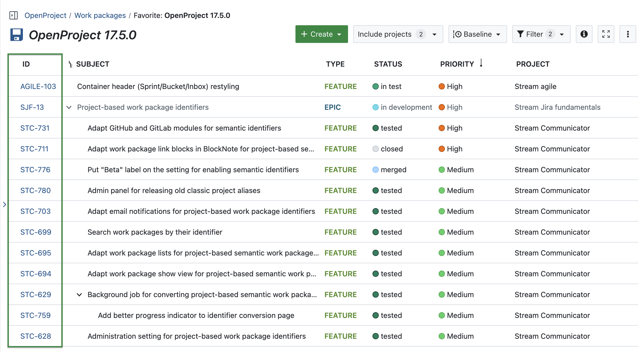Select 'Put "Beta" label on the setting' subject
The width and height of the screenshot is (644, 352).
pos(193,170)
